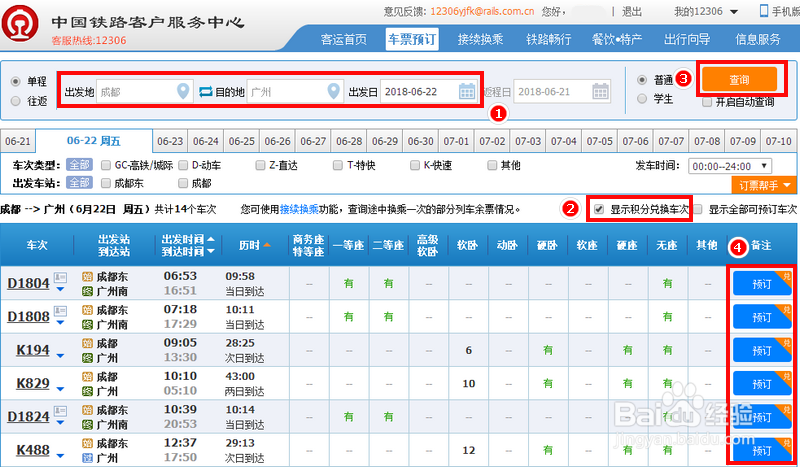Click the 目的地 input field showing 广州
This screenshot has height=467, width=800.
click(294, 92)
